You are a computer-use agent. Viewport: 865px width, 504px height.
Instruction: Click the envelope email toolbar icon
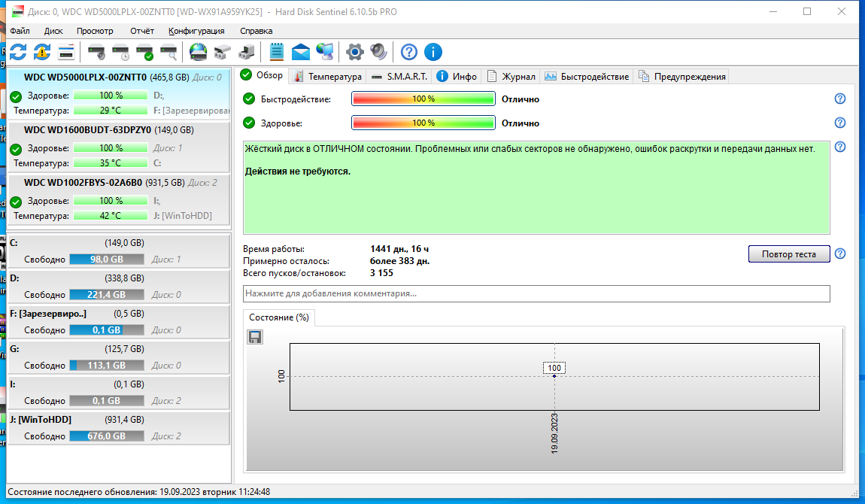click(x=301, y=53)
